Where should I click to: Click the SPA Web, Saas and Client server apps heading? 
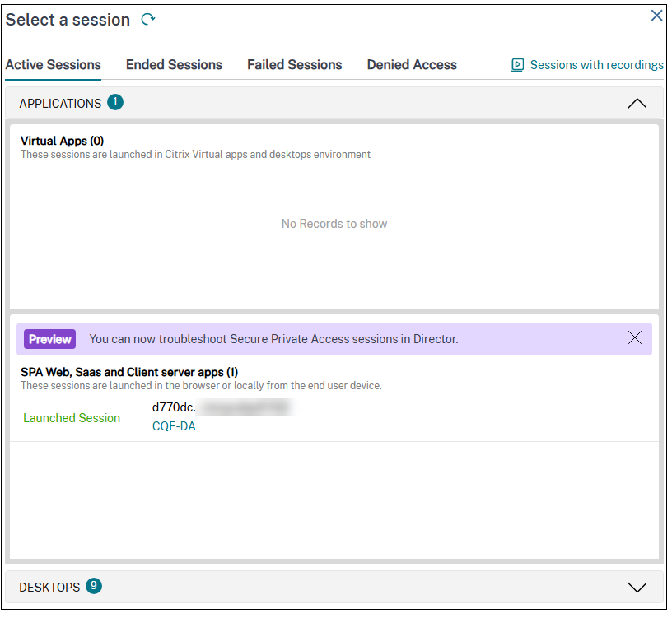pos(129,372)
